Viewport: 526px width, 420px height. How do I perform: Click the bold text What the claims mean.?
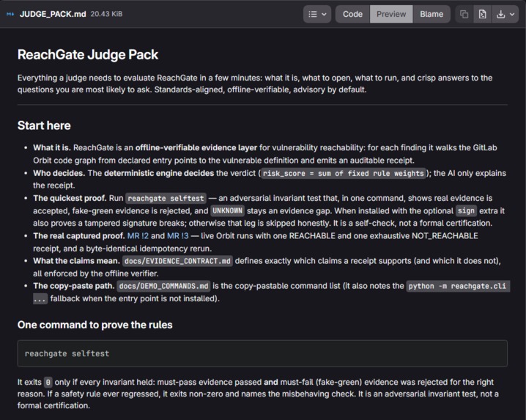tap(76, 261)
